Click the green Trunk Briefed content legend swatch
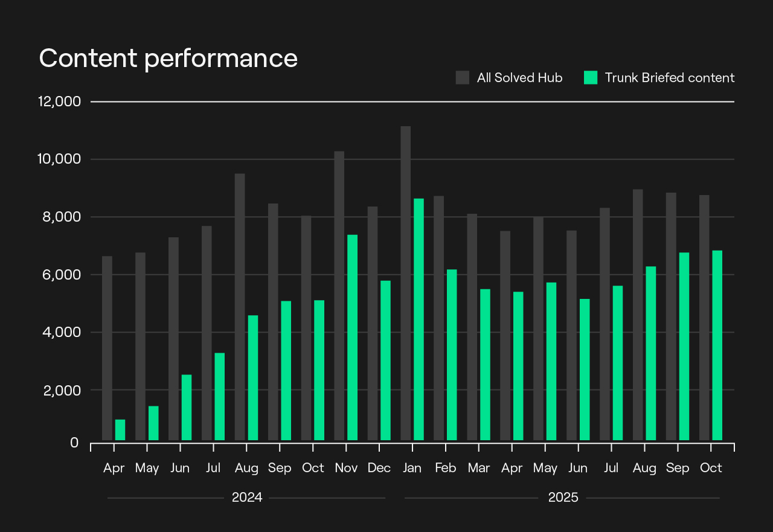This screenshot has height=532, width=773. coord(590,77)
